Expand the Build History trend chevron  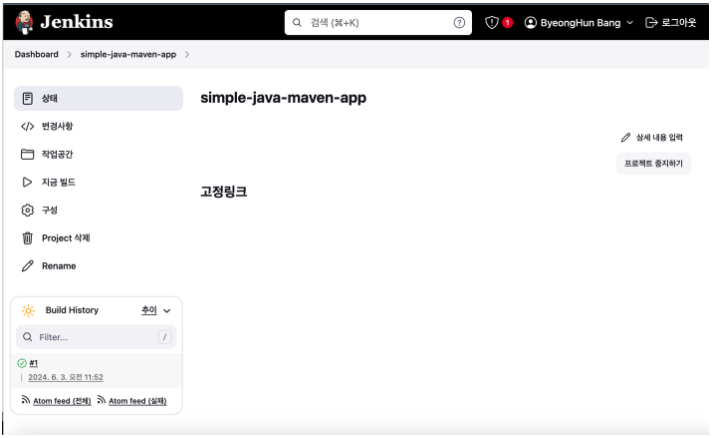pos(167,311)
